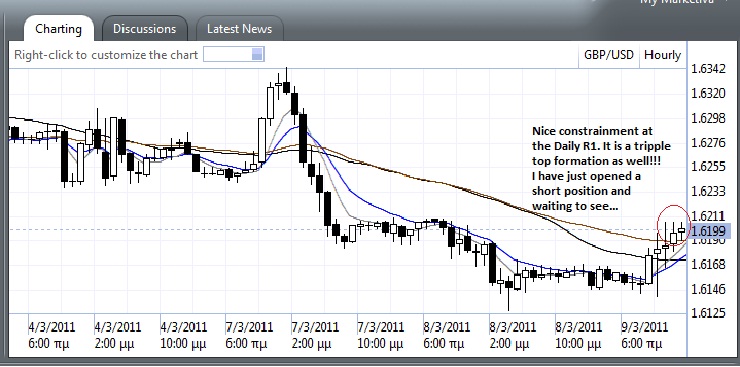Click the 7/3/2011 2:00 μμ time label
Image resolution: width=740 pixels, height=367 pixels.
[315, 335]
